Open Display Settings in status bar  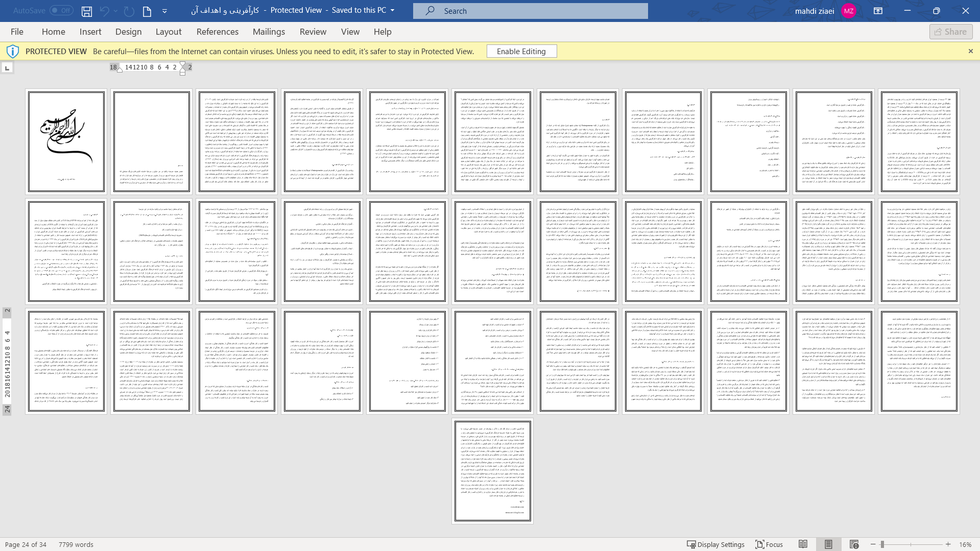click(x=715, y=544)
